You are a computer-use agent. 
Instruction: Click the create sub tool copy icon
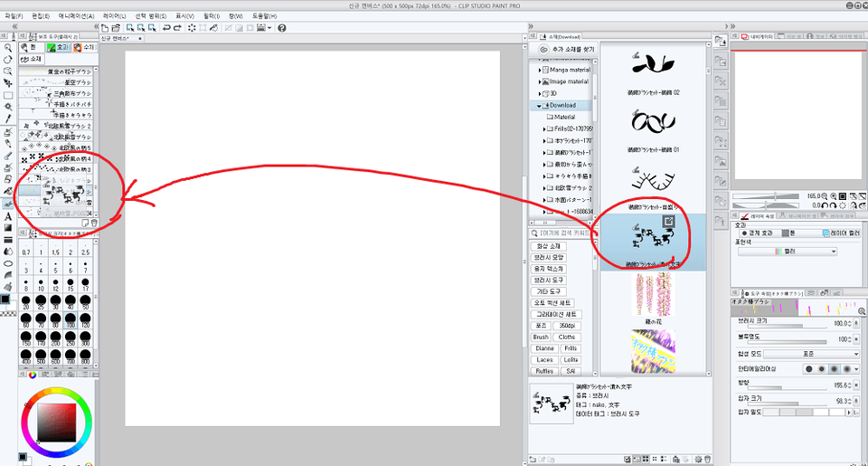point(85,223)
